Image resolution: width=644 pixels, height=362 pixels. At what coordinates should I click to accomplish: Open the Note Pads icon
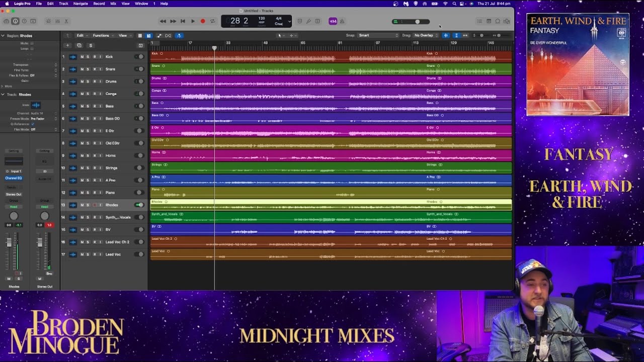click(489, 21)
